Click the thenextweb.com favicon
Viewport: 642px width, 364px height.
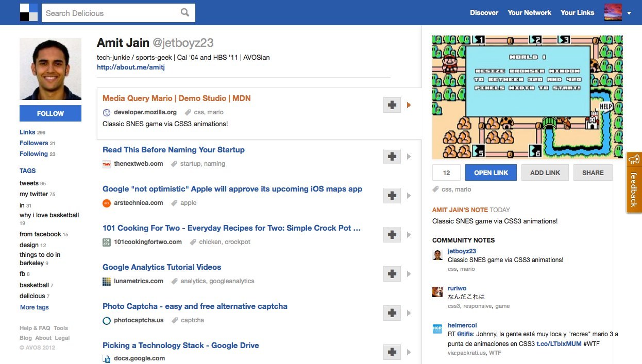click(x=107, y=164)
